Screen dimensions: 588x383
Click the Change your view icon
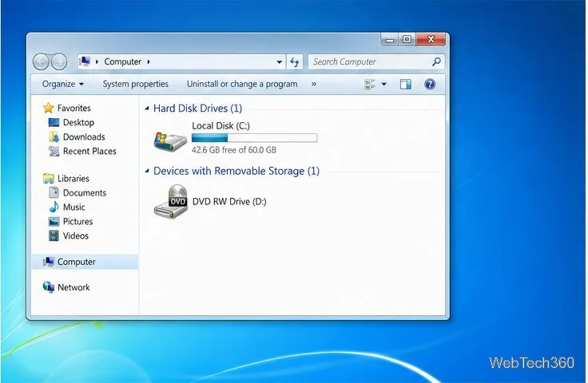[x=370, y=85]
